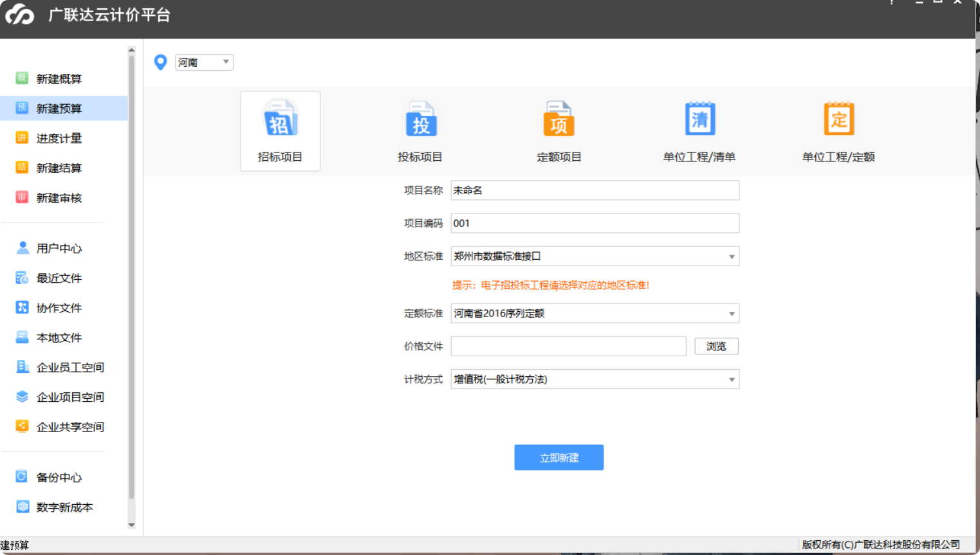Click the 定额项目 label
Image resolution: width=980 pixels, height=555 pixels.
559,157
